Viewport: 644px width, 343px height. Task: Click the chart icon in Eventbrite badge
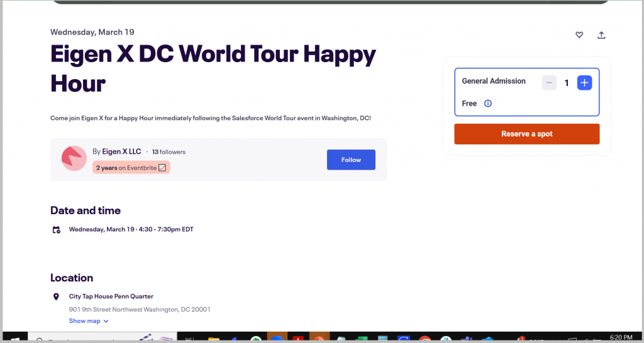(x=162, y=168)
